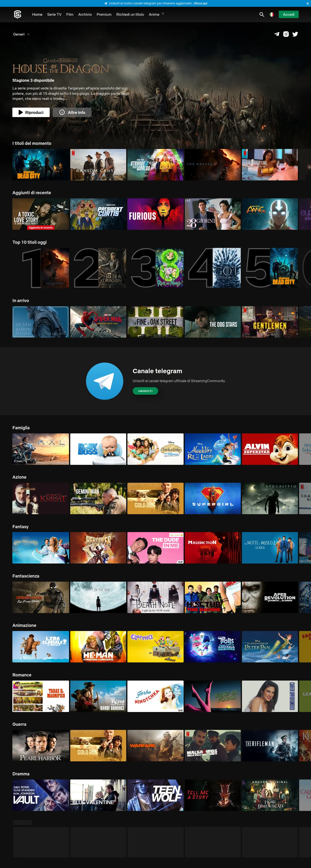Open the Telegram icon beside Instagram
Image resolution: width=311 pixels, height=868 pixels.
coord(277,34)
